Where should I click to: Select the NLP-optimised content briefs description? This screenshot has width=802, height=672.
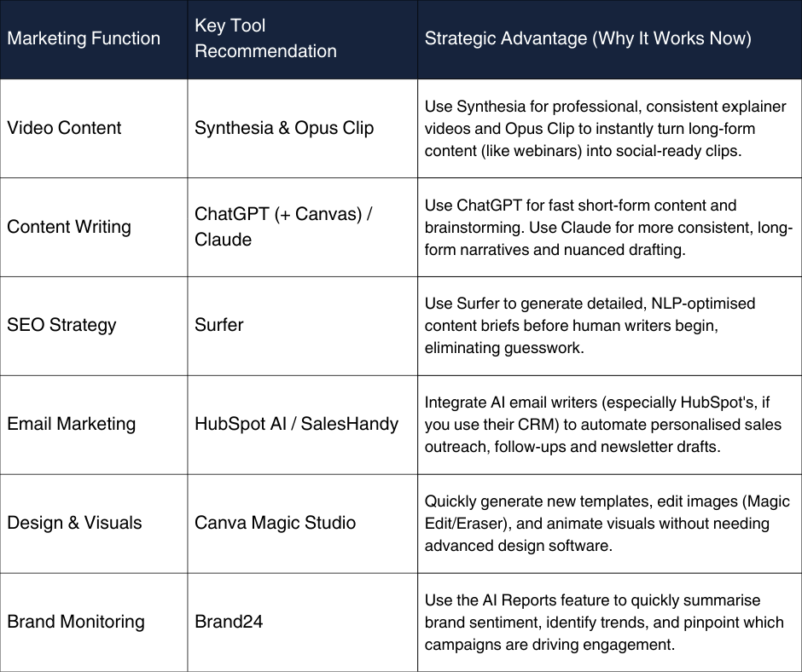[590, 325]
